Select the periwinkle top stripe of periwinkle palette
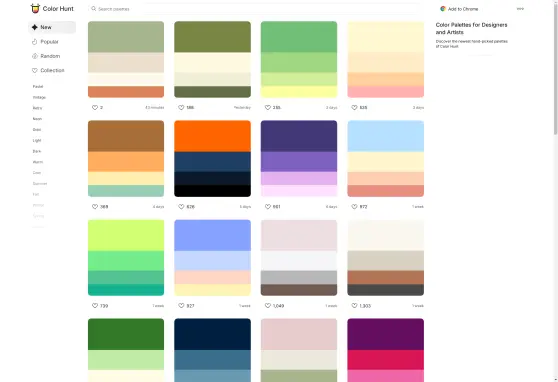Viewport: 558px width, 382px height. pyautogui.click(x=212, y=235)
